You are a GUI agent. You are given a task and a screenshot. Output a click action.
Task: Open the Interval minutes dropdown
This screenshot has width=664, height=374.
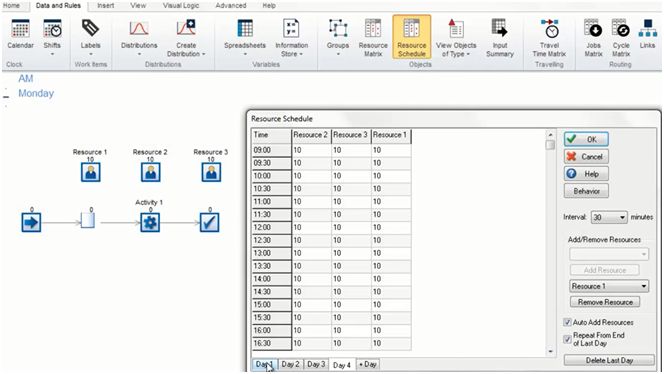(x=609, y=217)
